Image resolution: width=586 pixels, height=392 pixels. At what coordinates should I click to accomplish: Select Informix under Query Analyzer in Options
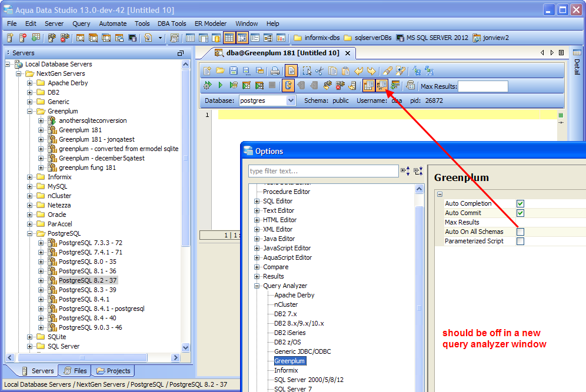pos(286,370)
